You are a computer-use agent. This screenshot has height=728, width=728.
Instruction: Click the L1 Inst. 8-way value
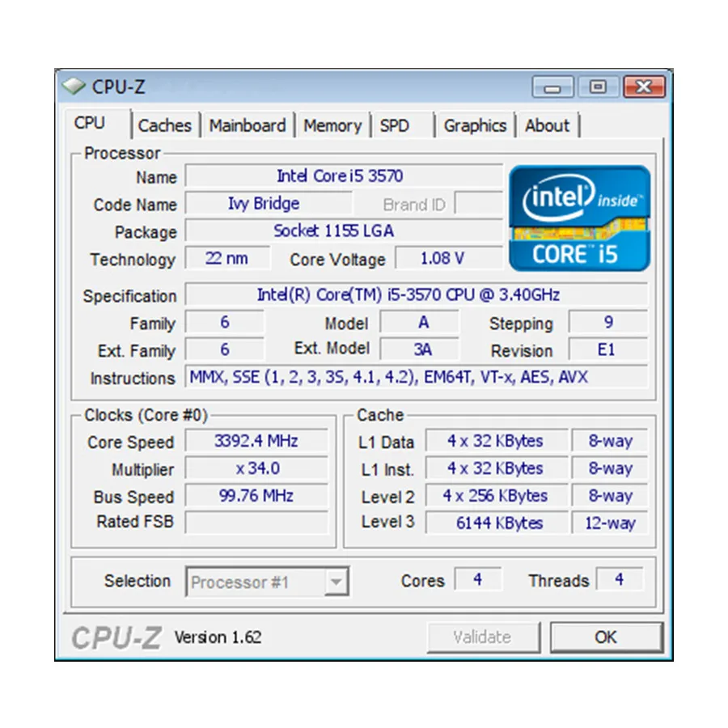(x=610, y=468)
